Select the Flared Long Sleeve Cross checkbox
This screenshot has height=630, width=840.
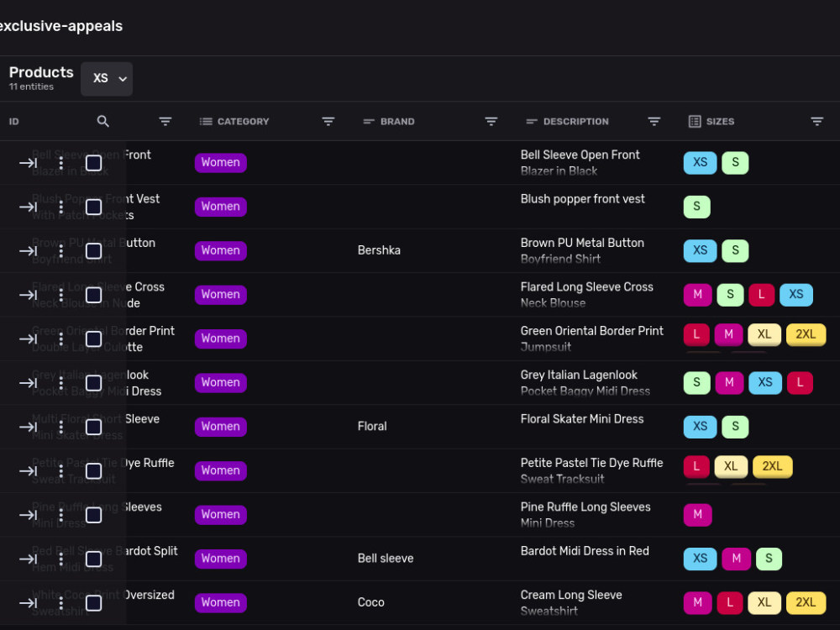pos(94,295)
